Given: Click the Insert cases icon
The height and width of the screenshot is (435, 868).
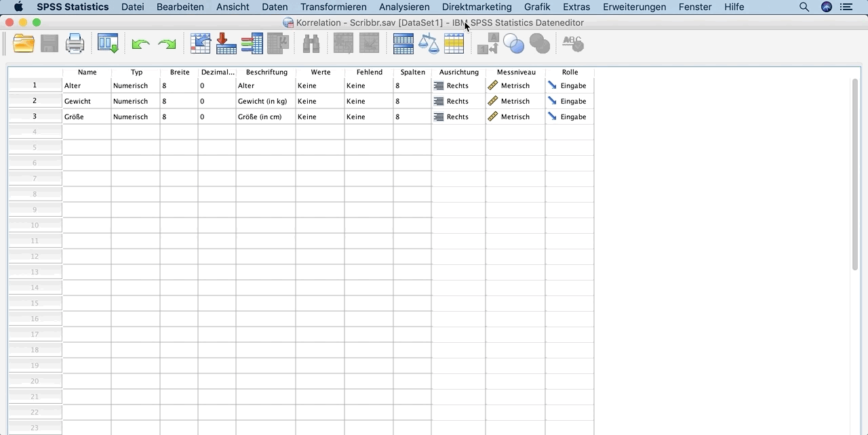Looking at the screenshot, I should [344, 44].
